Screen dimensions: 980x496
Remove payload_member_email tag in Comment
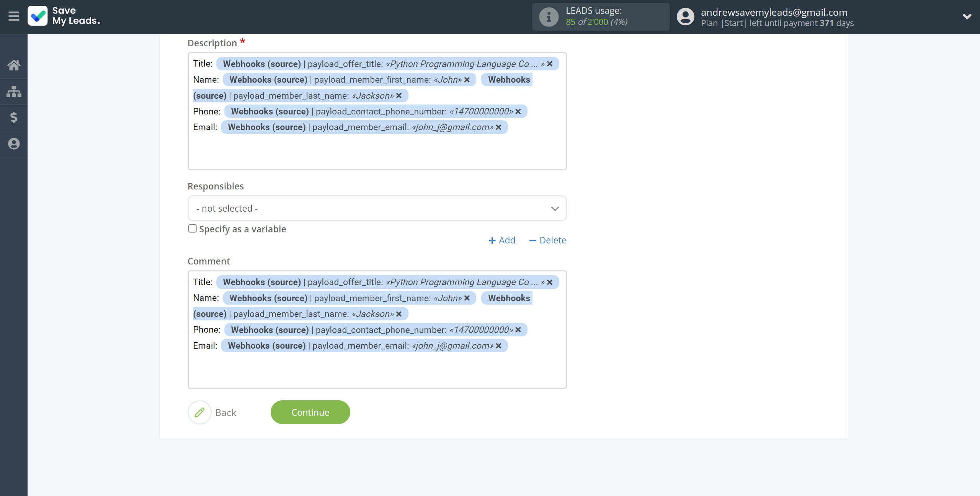click(498, 346)
